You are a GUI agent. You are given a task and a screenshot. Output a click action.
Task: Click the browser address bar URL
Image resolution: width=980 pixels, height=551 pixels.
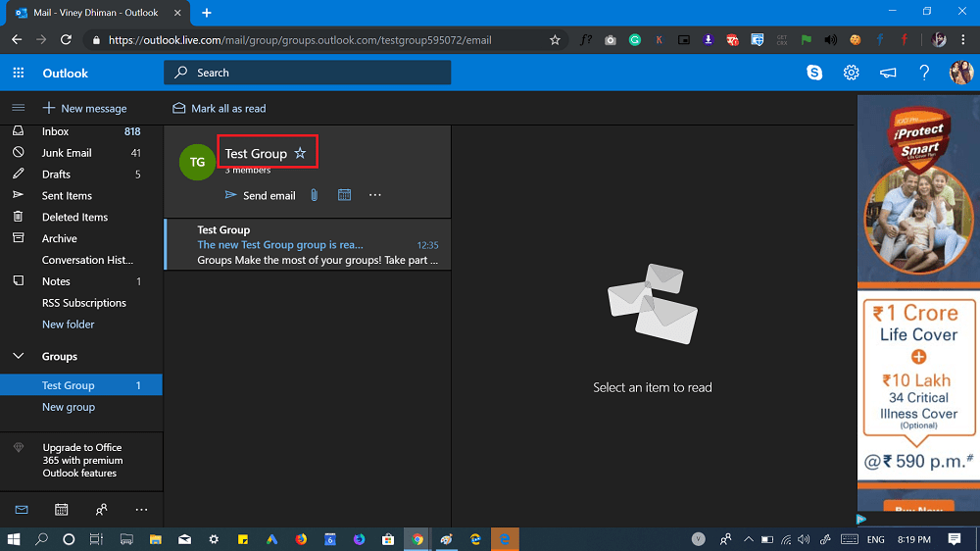pyautogui.click(x=300, y=40)
